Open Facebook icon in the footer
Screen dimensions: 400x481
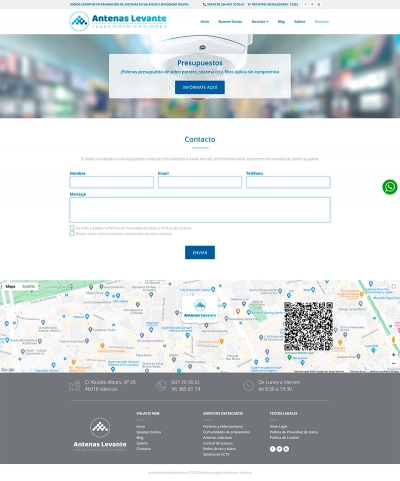[x=272, y=449]
